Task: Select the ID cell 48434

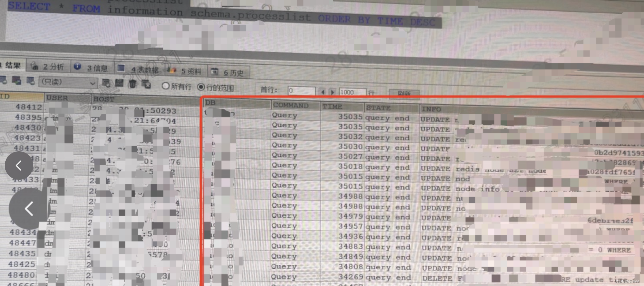Action: coord(23,232)
